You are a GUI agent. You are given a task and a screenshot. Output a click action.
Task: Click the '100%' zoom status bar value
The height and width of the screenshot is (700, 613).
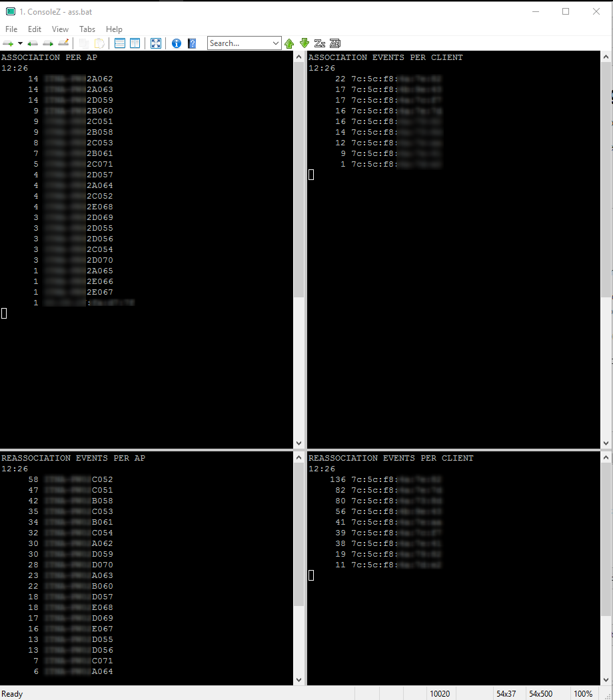point(583,694)
